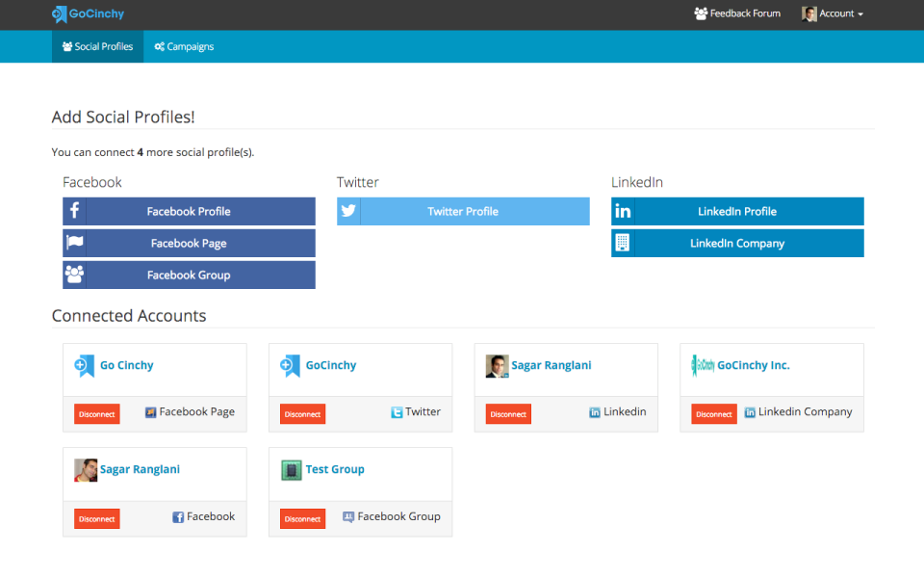Click the Test Group green picture icon
This screenshot has height=578, width=924.
click(291, 470)
